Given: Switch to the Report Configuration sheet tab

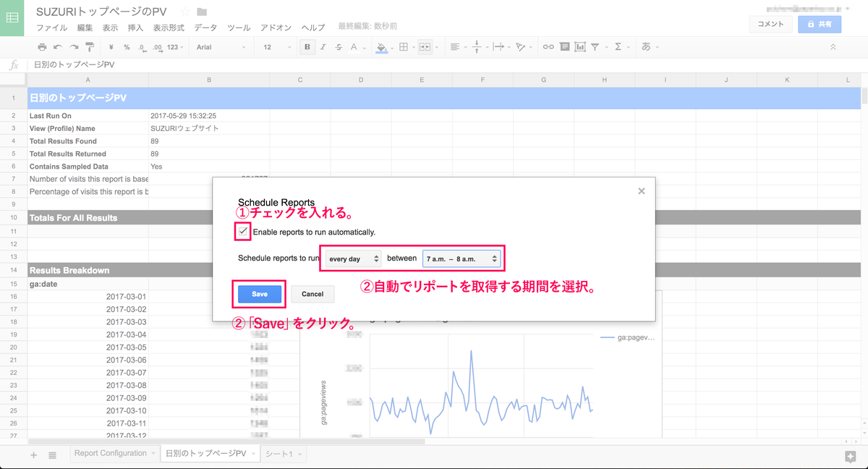Looking at the screenshot, I should tap(110, 453).
